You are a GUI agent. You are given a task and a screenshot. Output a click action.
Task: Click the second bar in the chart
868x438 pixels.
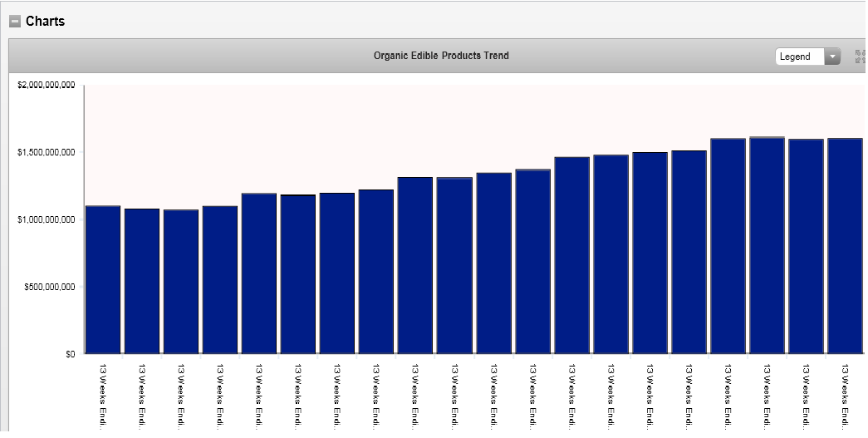[142, 281]
